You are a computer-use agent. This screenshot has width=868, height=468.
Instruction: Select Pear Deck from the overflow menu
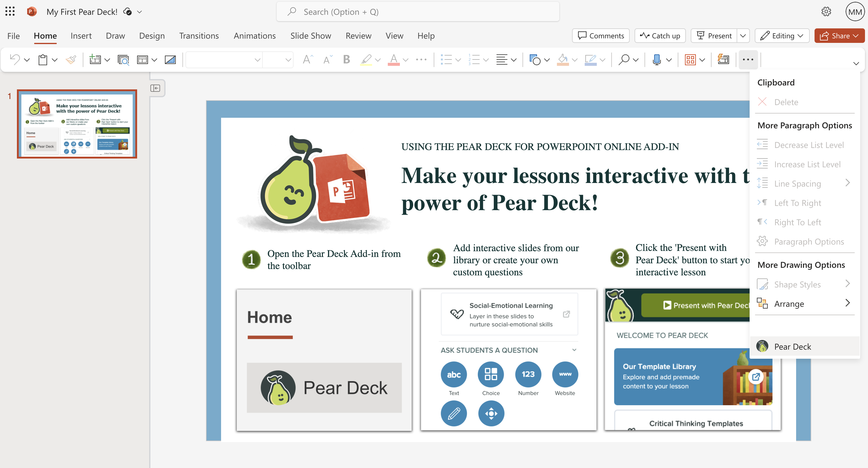(792, 346)
